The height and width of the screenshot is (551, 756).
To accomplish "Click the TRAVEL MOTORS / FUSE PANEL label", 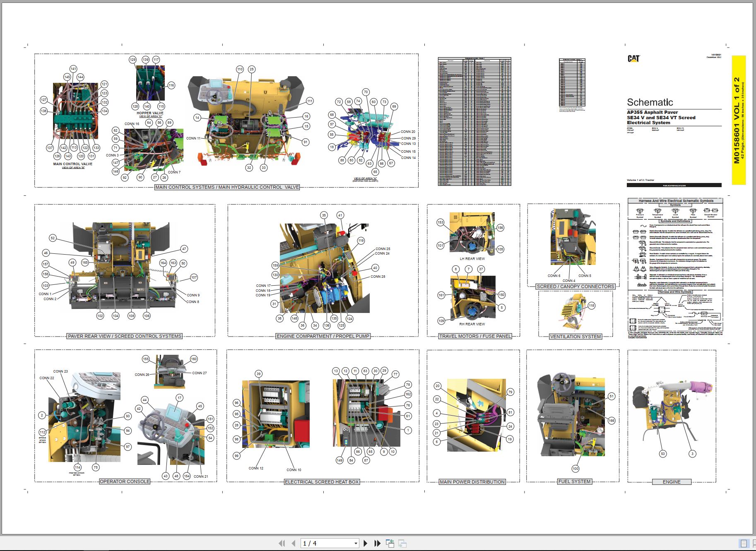I will [475, 336].
